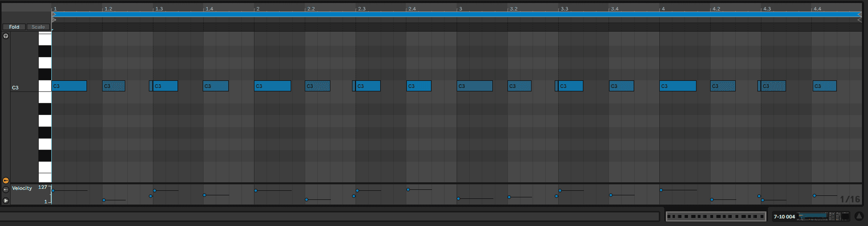The image size is (868, 226).
Task: Enable the Scale button
Action: pos(38,27)
